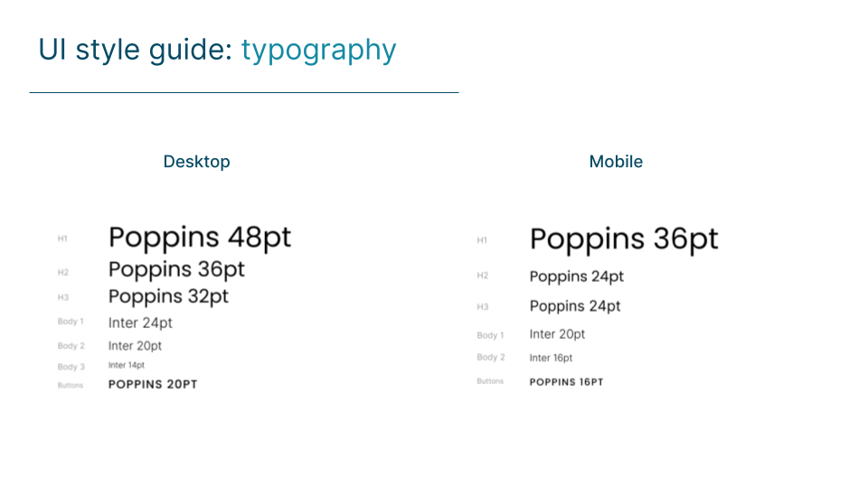The width and height of the screenshot is (868, 488).
Task: Select the 'POPPINS 20PT' buttons sample
Action: [x=153, y=385]
